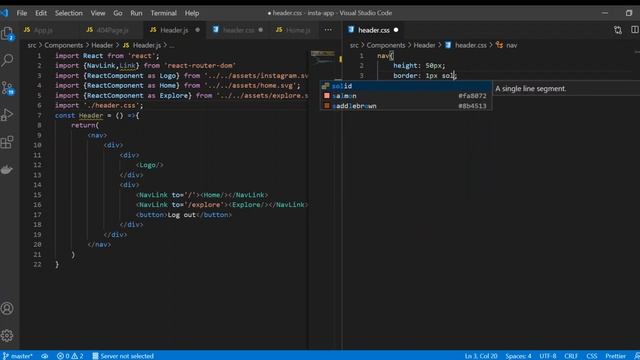Click the 'import React from' line
This screenshot has height=360, width=640.
pos(107,56)
